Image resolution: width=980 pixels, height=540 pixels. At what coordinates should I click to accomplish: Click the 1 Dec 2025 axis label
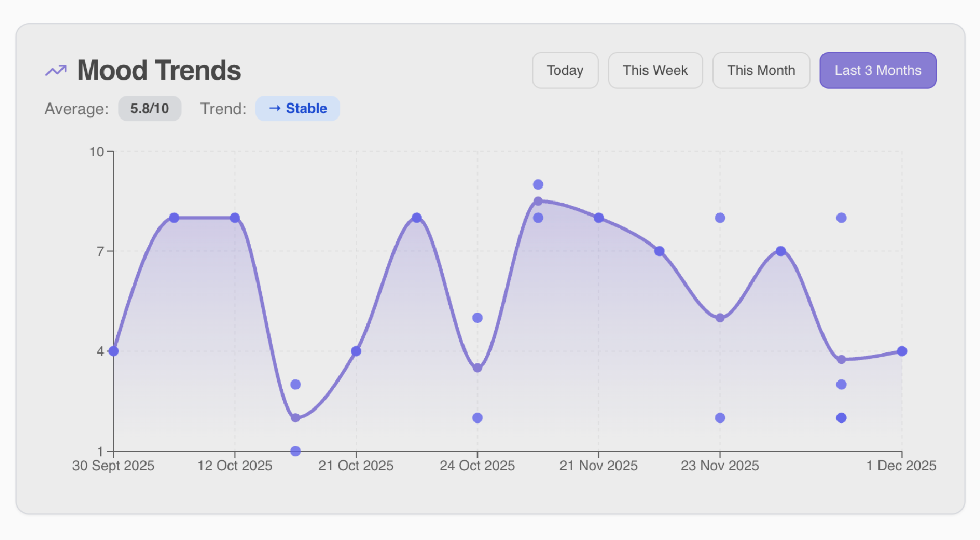(901, 466)
